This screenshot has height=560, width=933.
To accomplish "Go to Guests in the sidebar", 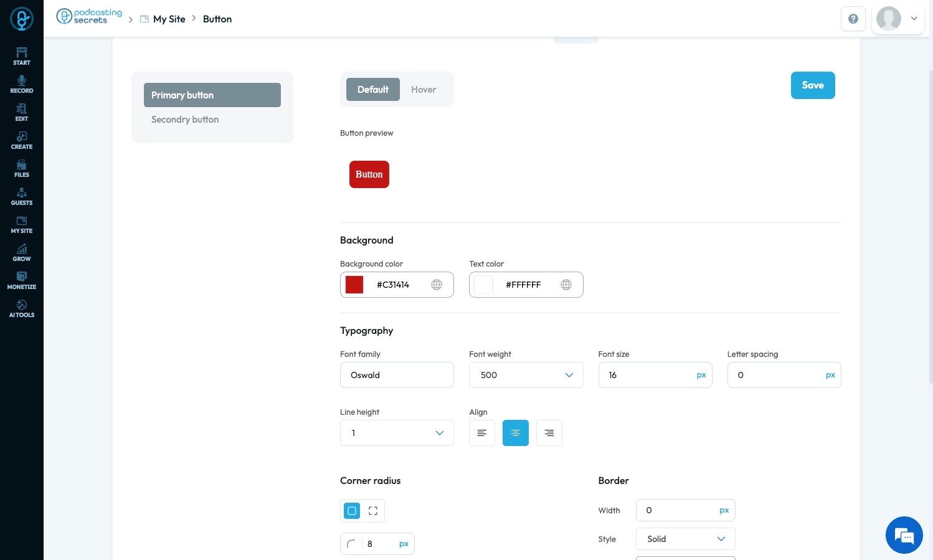I will coord(22,196).
